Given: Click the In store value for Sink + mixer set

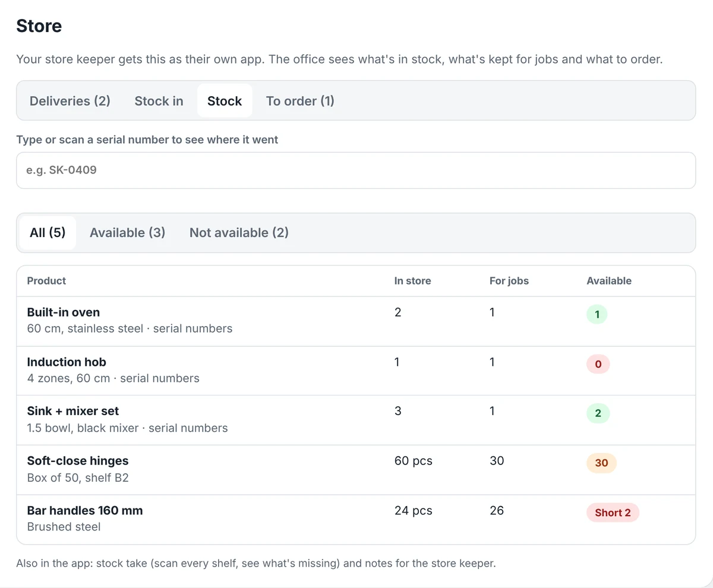Looking at the screenshot, I should tap(398, 411).
